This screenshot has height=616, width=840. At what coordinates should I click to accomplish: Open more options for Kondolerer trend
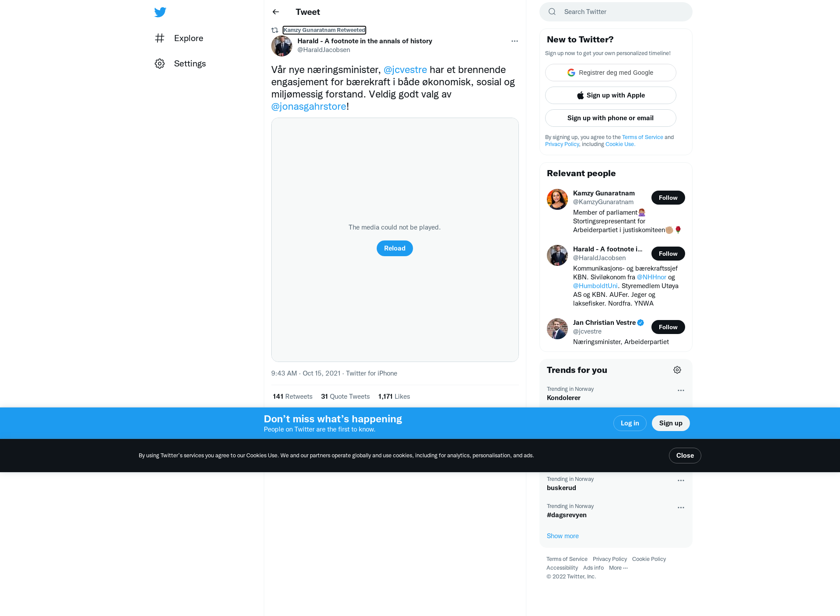click(x=681, y=390)
